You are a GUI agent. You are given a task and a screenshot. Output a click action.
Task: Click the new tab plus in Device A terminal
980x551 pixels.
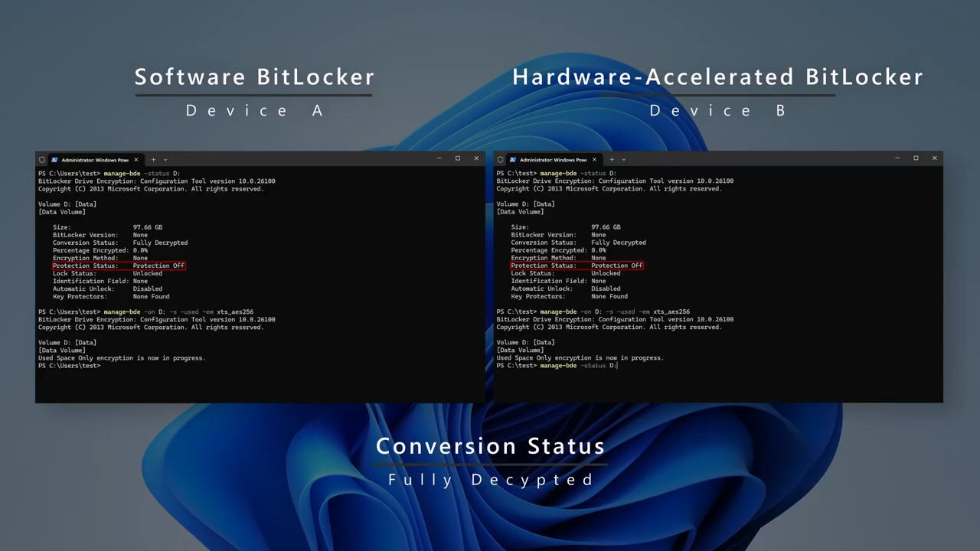click(x=153, y=159)
